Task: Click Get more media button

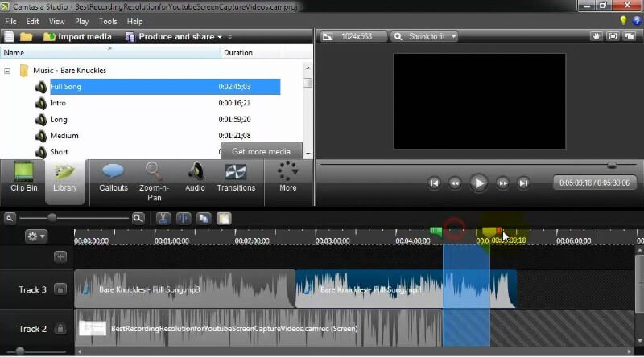Action: click(x=261, y=151)
